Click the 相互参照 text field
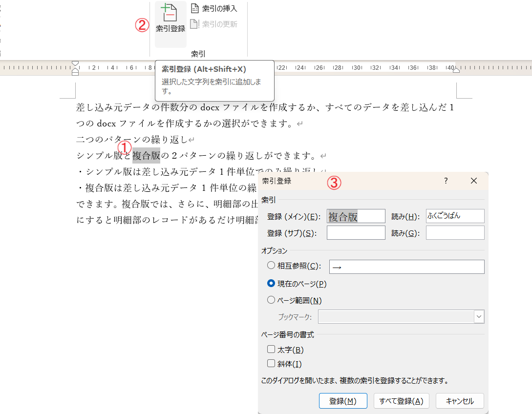Image resolution: width=532 pixels, height=414 pixels. (x=406, y=267)
